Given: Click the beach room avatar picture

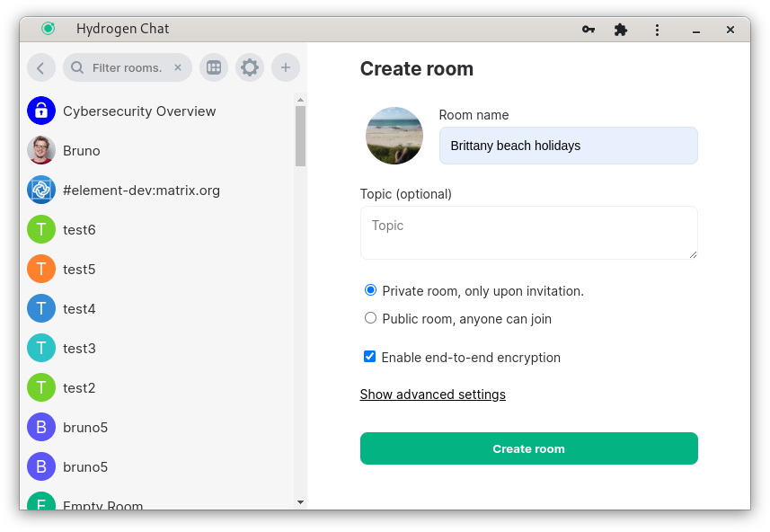Looking at the screenshot, I should [394, 136].
